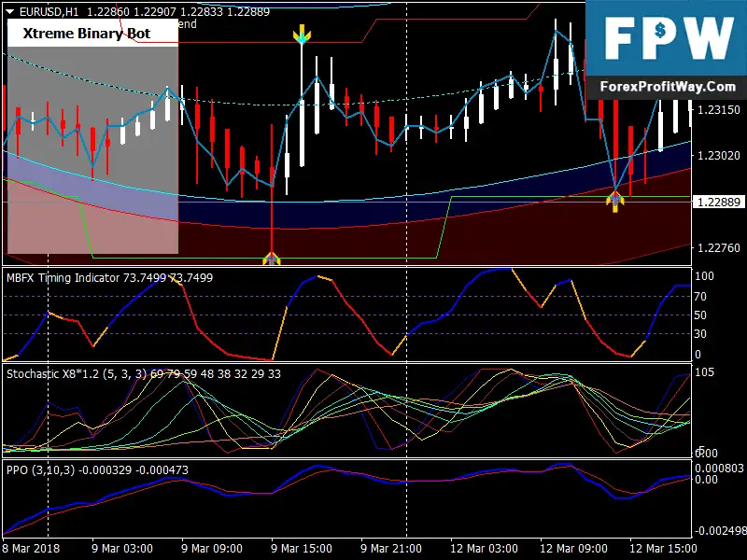Click the up arrow signal near 12 Mar 15:00
This screenshot has width=747, height=560.
click(615, 201)
